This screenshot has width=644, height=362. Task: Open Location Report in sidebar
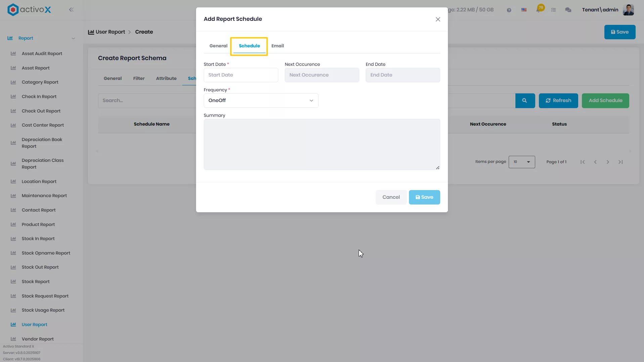[x=39, y=182]
